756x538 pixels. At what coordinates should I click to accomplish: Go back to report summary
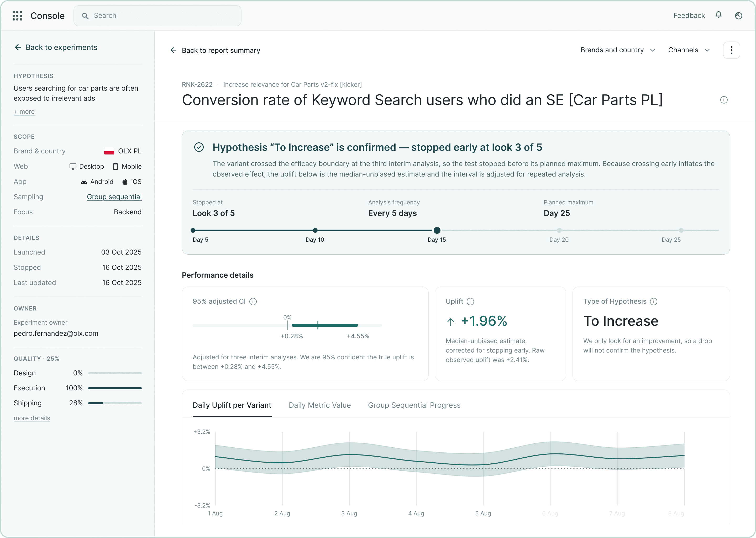[x=215, y=50]
